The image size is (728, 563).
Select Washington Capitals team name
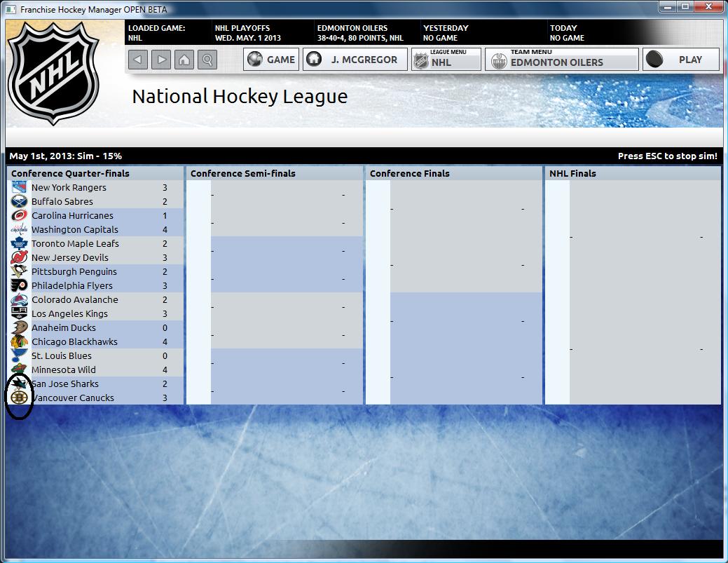pos(74,229)
